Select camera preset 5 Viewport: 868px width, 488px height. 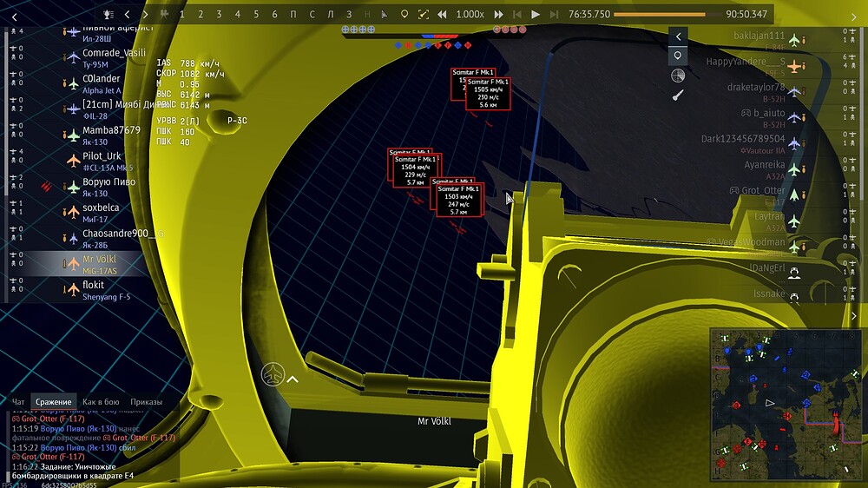(x=256, y=15)
